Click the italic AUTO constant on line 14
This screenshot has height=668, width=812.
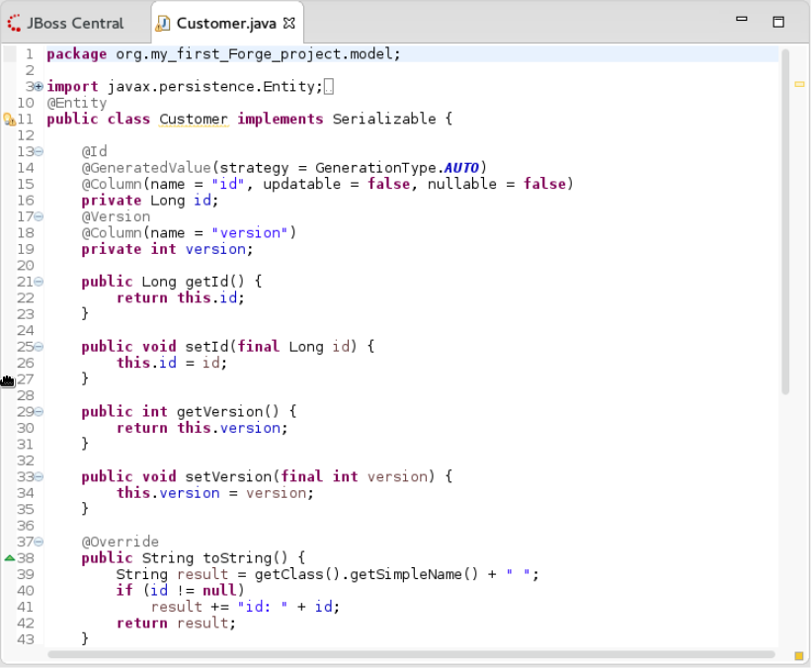click(461, 168)
